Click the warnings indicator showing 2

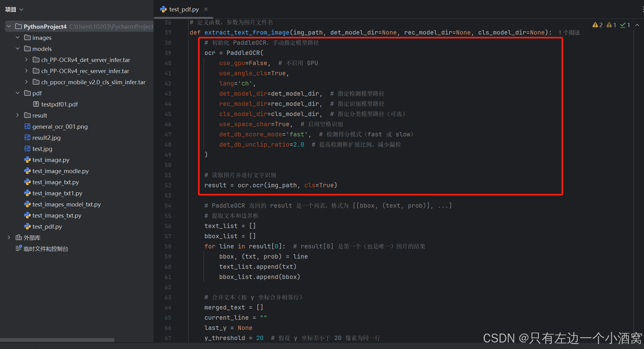pyautogui.click(x=597, y=25)
